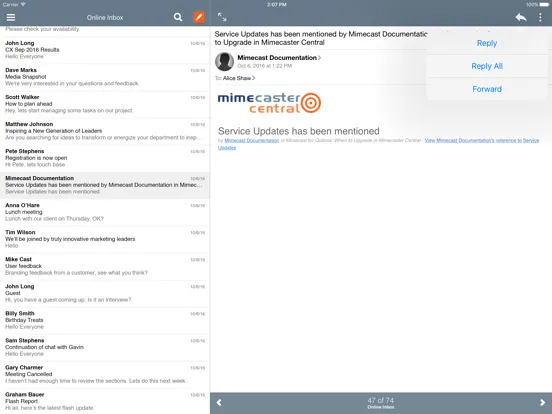The width and height of the screenshot is (552, 414).
Task: Expand Mimecast Documentation sender details chevron
Action: (319, 58)
